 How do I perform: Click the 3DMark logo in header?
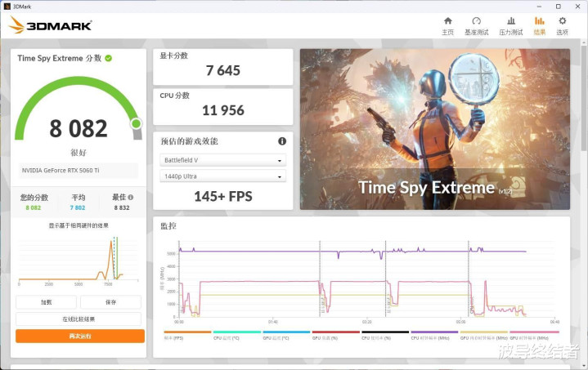coord(51,25)
